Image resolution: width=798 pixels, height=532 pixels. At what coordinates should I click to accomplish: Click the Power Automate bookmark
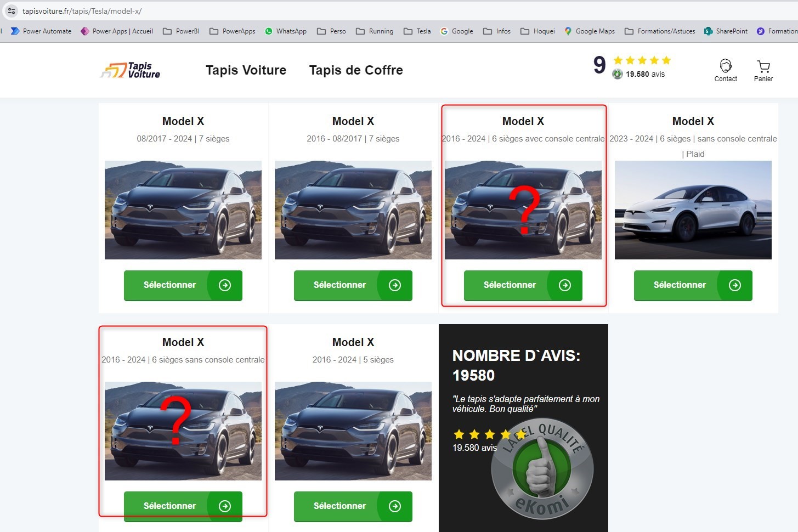pos(41,31)
